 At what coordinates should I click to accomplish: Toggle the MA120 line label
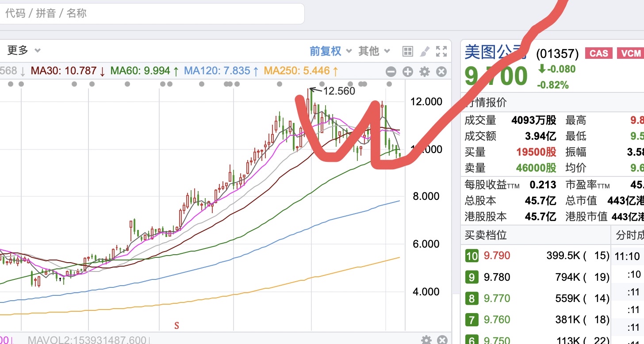tap(221, 71)
